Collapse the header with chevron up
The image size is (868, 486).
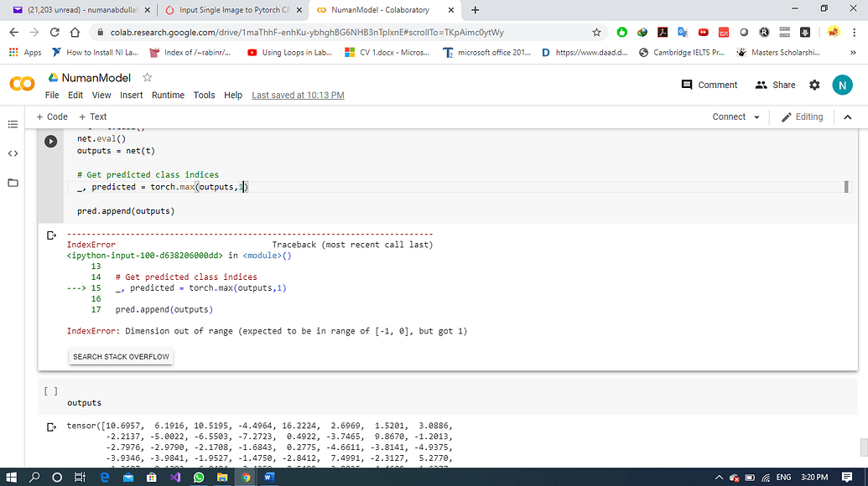(x=847, y=117)
